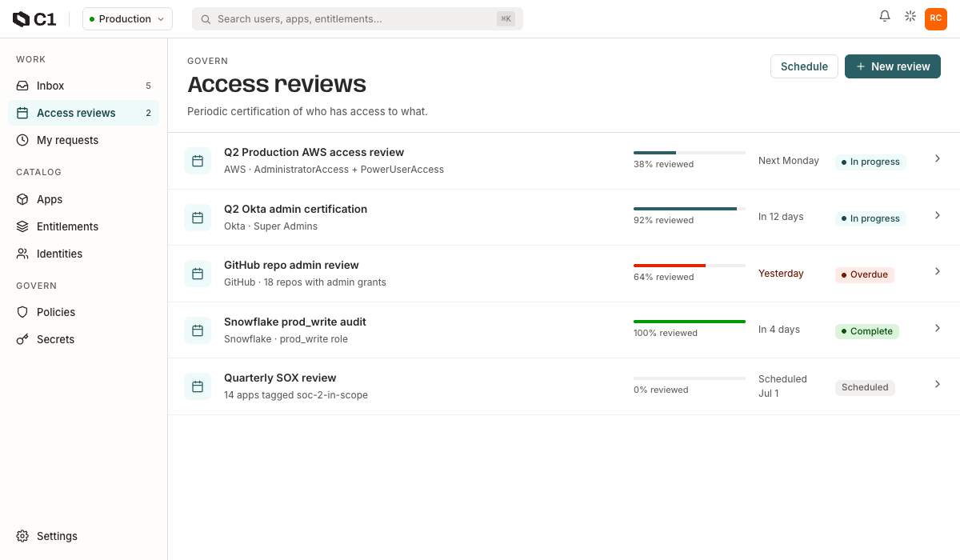Open Secrets page
This screenshot has height=560, width=960.
83,339
